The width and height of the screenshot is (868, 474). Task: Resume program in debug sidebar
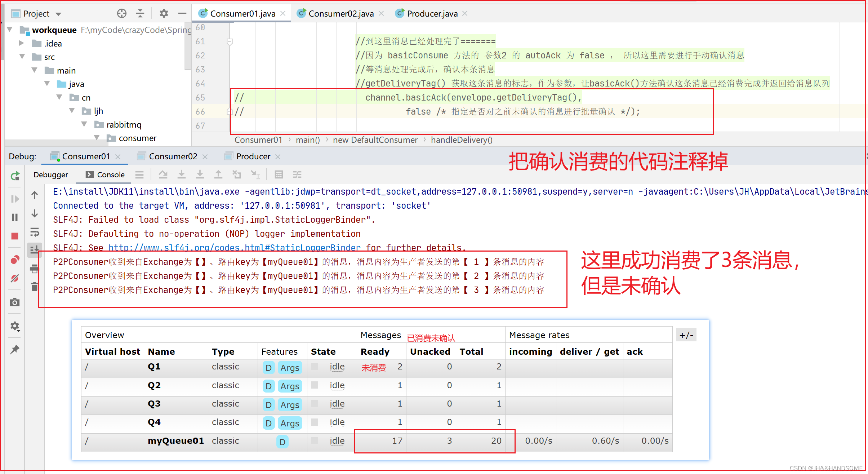click(15, 199)
